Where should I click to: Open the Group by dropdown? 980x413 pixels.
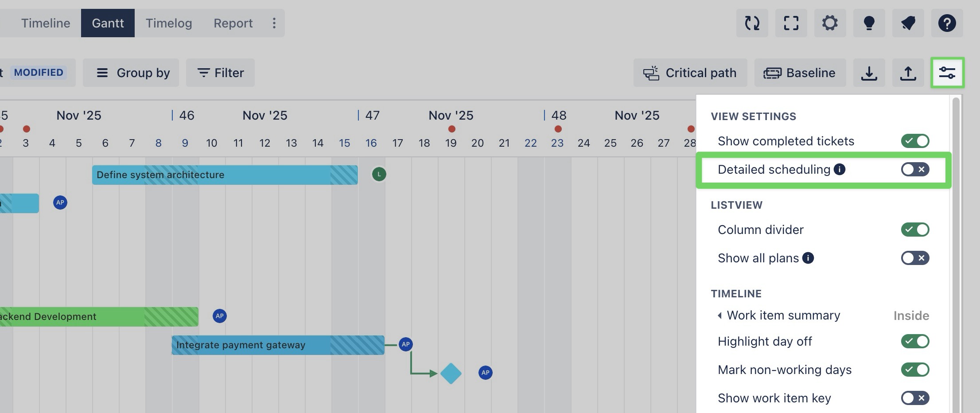131,73
